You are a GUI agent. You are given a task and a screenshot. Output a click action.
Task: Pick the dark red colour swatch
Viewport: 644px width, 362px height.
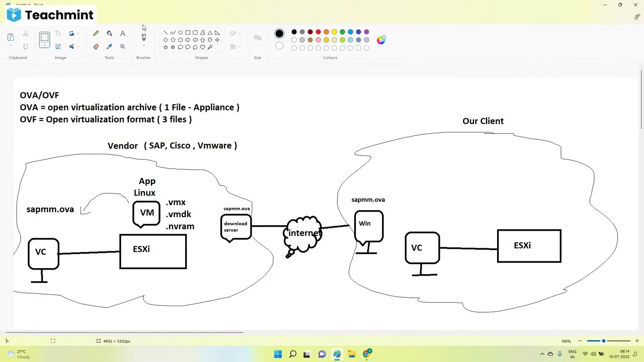pos(310,32)
